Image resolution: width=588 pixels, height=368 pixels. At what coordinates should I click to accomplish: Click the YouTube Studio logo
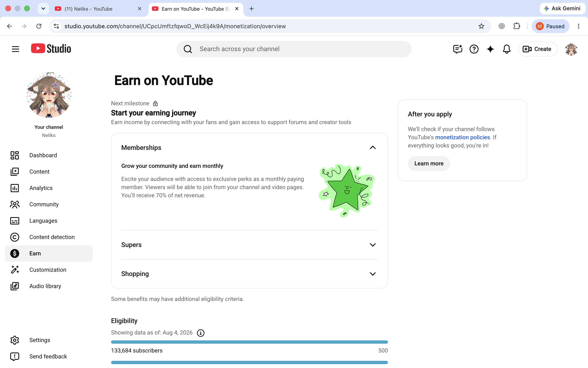pyautogui.click(x=51, y=49)
